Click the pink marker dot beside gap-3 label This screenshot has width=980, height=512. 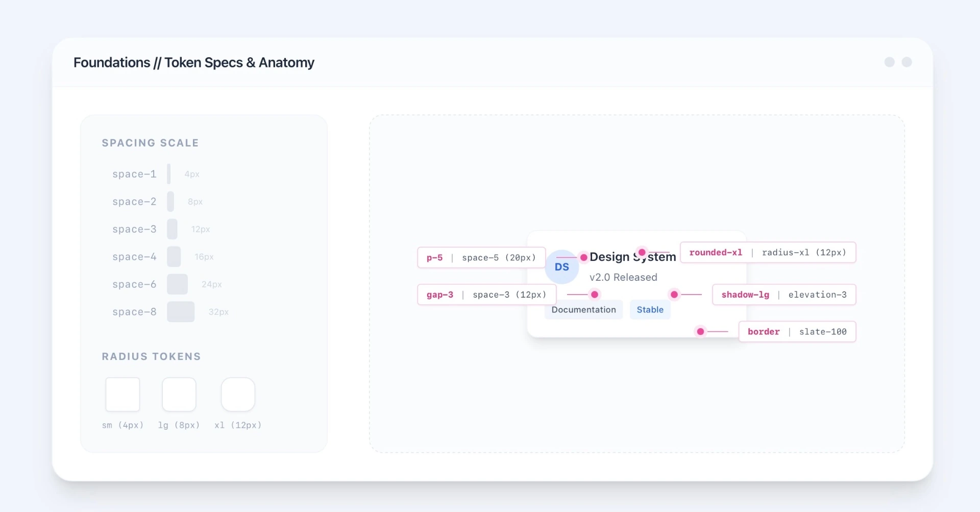click(595, 295)
